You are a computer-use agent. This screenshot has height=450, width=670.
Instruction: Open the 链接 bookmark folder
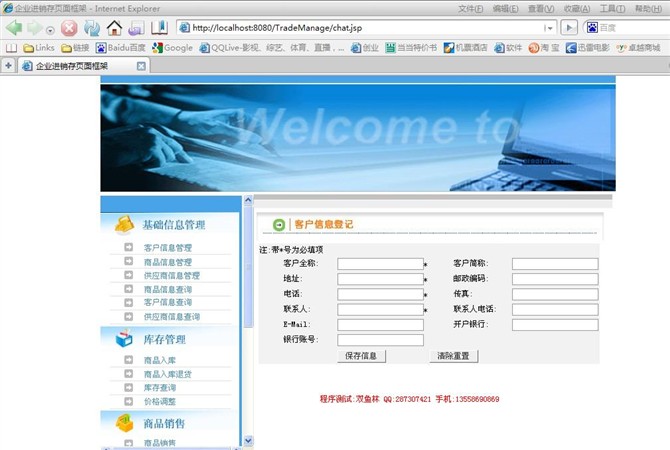[75, 48]
